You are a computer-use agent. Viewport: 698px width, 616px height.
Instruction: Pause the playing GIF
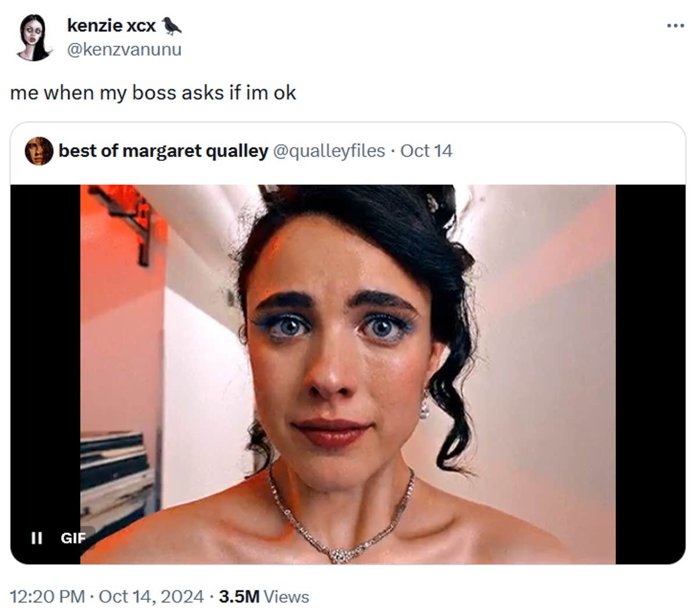point(37,538)
